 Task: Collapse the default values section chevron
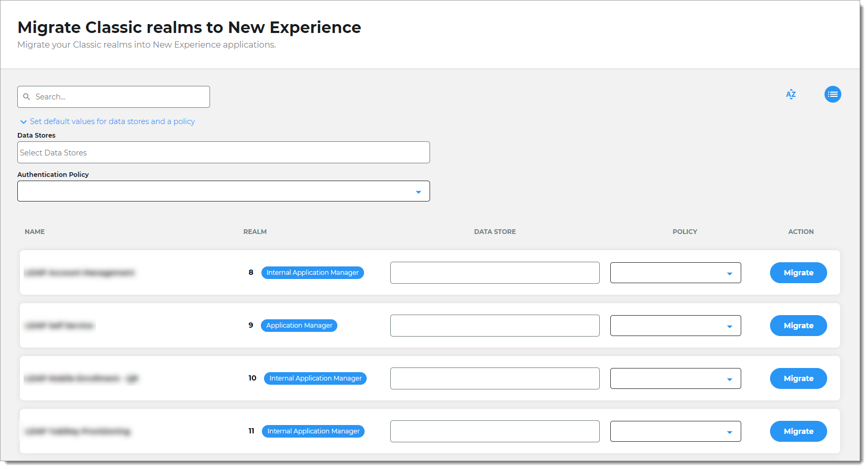point(23,122)
